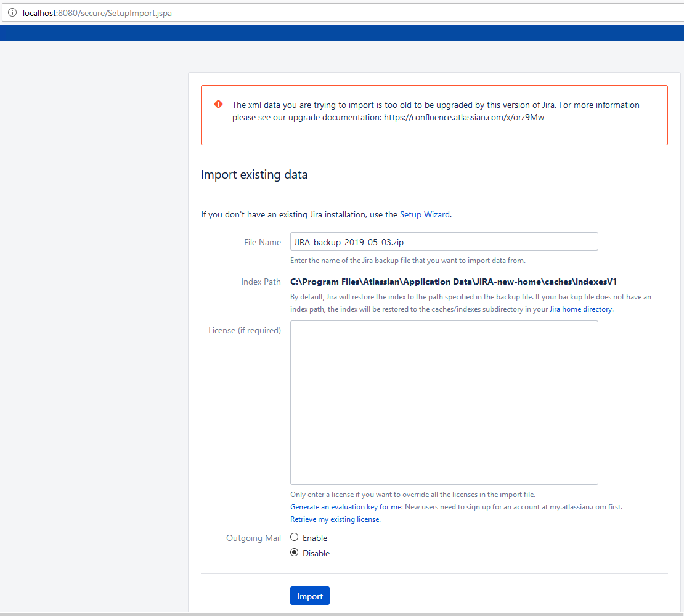The height and width of the screenshot is (616, 684).
Task: Select Enable outgoing mail radio button
Action: click(295, 537)
